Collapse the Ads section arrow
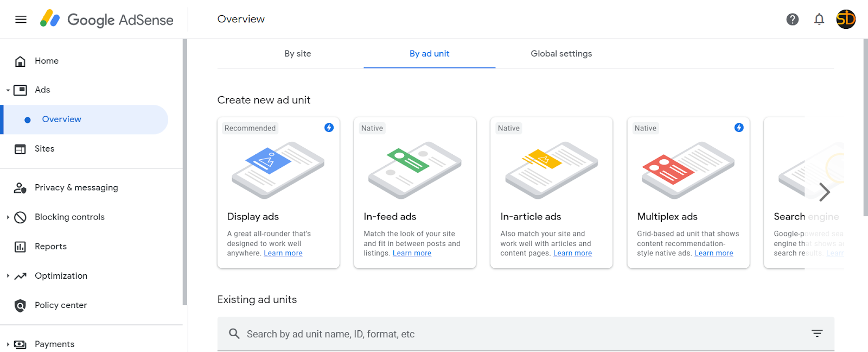Image resolution: width=868 pixels, height=352 pixels. [8, 90]
